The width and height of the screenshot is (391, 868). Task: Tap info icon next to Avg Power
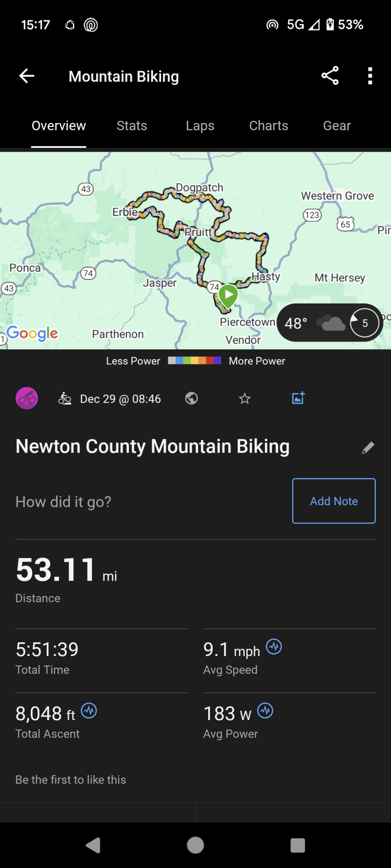[x=265, y=710]
